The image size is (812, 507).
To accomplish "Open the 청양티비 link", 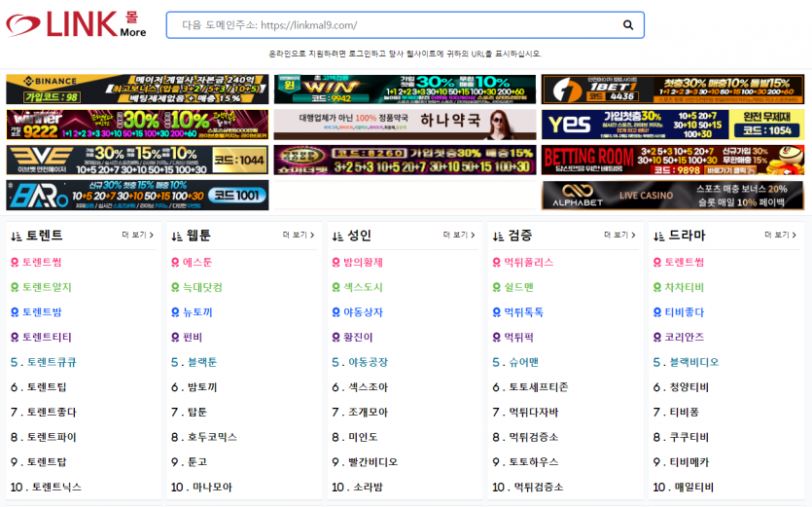I will coord(688,387).
